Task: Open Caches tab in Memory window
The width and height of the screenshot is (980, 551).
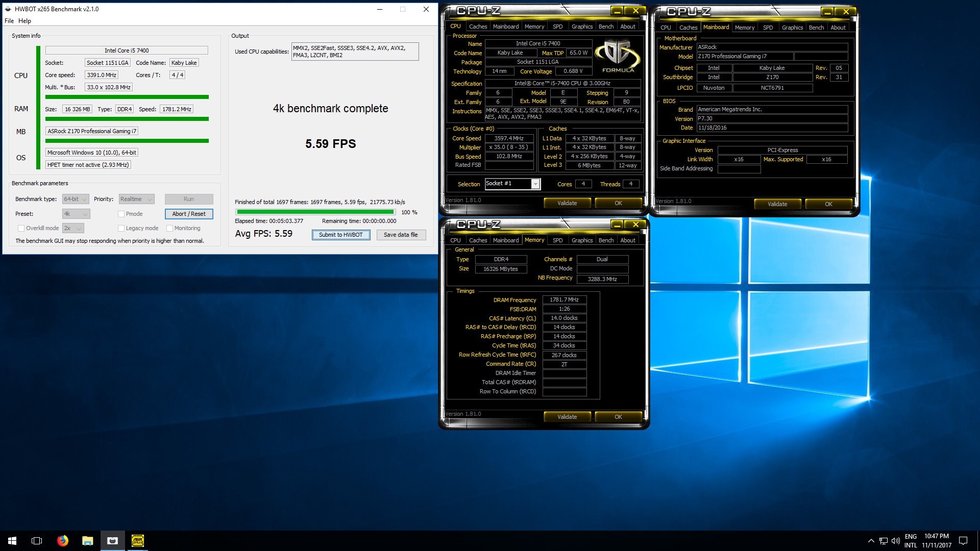Action: (x=478, y=240)
